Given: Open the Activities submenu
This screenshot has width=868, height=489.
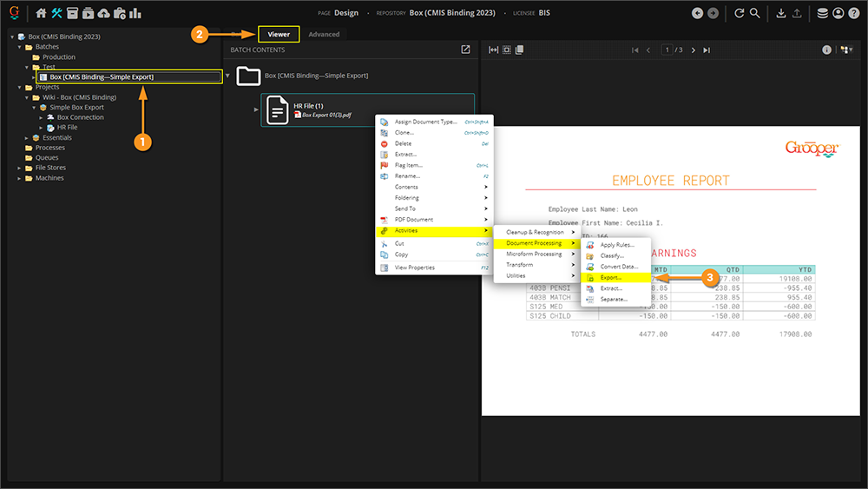Looking at the screenshot, I should 435,230.
